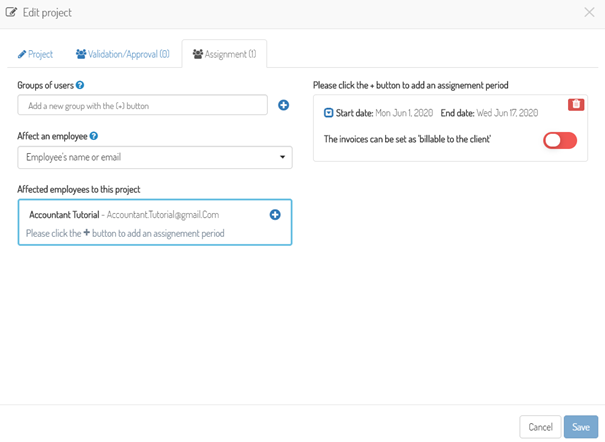Click the plus icon to add group
Viewport: 605px width, 442px height.
[284, 105]
